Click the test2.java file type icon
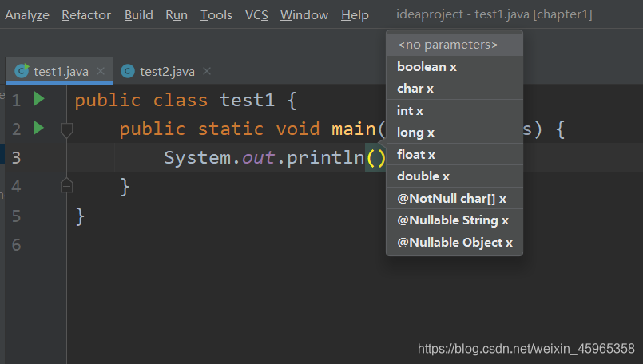This screenshot has width=643, height=364. coord(128,71)
